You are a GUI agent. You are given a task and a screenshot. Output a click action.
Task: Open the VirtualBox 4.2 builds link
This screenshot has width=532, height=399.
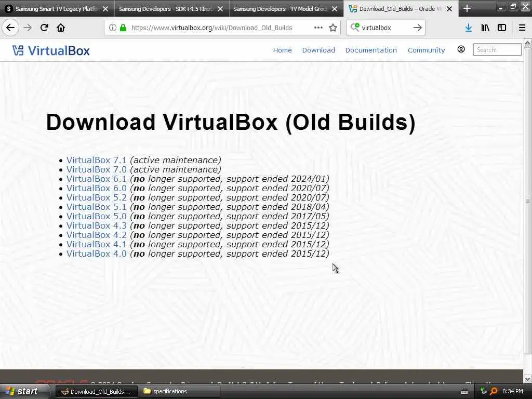96,235
